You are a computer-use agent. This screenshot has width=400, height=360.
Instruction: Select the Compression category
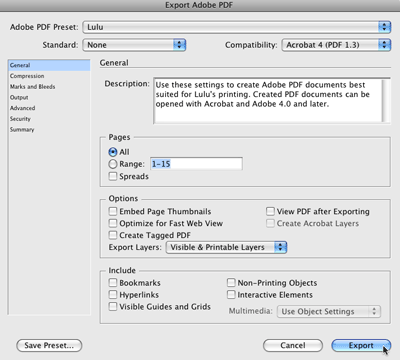[x=49, y=76]
